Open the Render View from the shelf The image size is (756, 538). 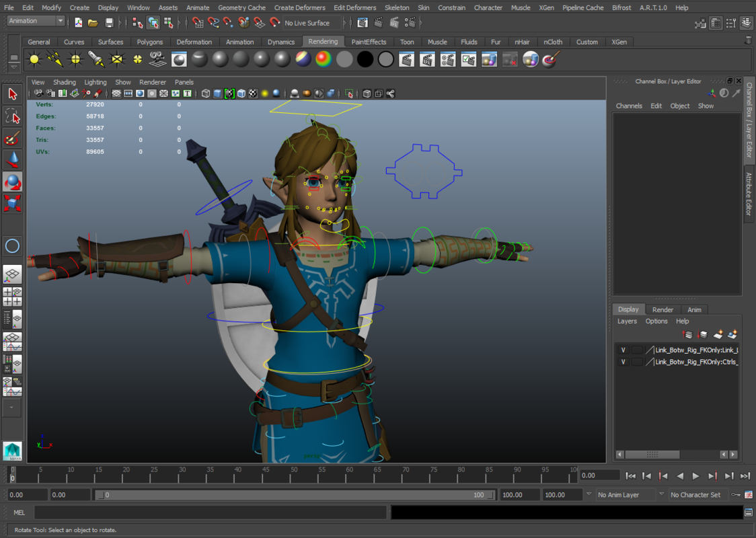178,59
